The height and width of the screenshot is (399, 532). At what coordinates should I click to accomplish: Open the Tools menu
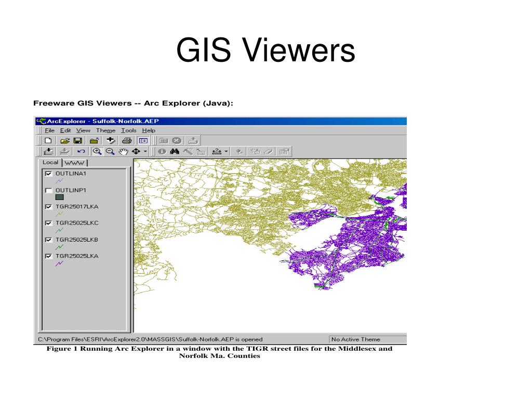pos(129,130)
